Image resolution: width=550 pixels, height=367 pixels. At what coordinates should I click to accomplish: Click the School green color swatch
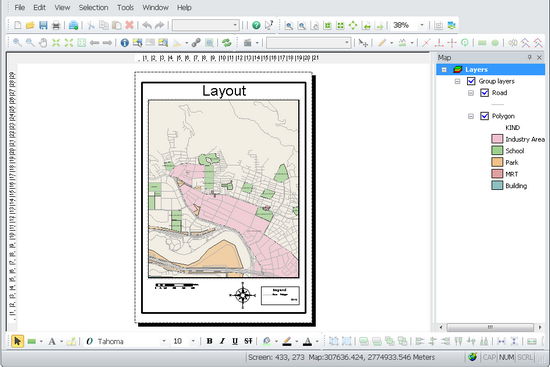click(x=497, y=151)
